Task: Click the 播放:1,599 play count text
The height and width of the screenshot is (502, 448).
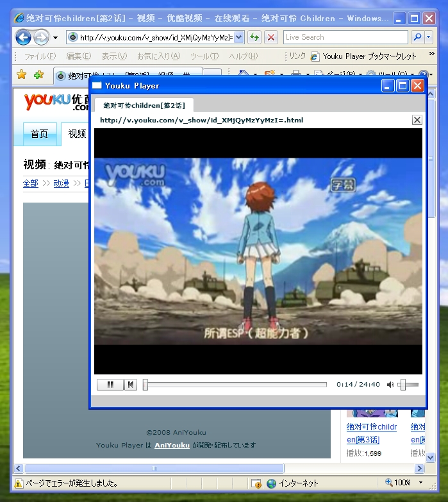Action: click(364, 453)
